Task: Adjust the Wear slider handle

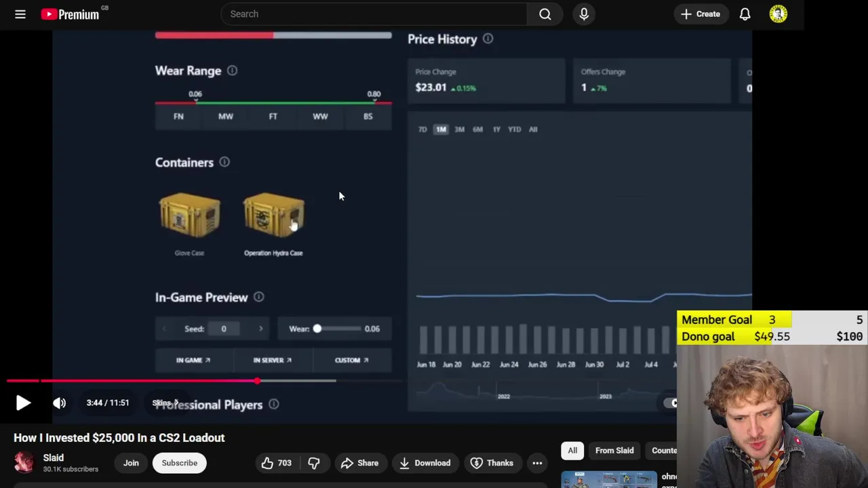Action: coord(317,329)
